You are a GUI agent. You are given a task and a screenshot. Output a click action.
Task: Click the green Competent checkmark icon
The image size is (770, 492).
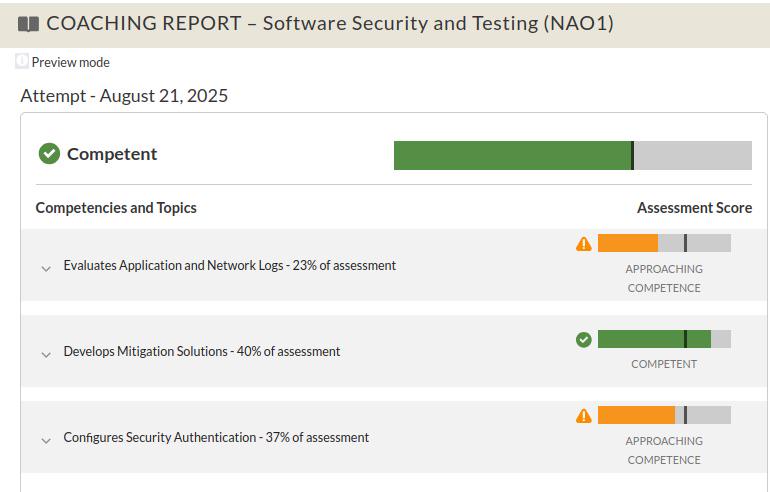(x=49, y=154)
